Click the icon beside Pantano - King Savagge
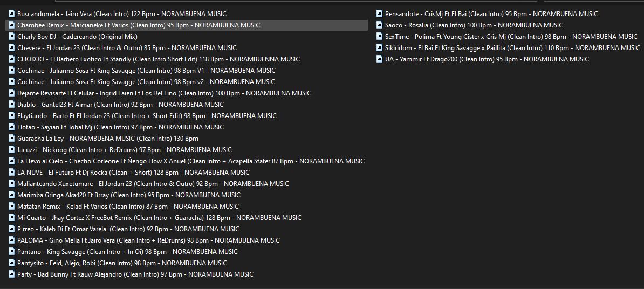The width and height of the screenshot is (644, 289). pyautogui.click(x=11, y=252)
